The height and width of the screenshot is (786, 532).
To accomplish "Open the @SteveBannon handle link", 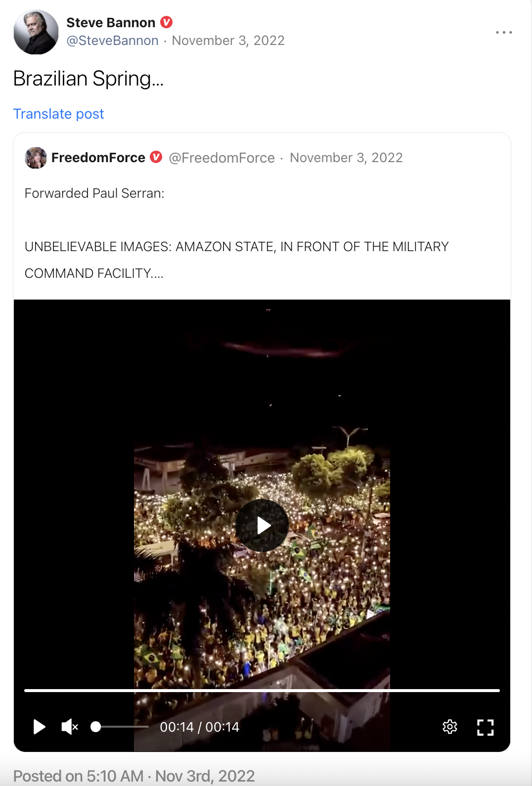I will (113, 41).
